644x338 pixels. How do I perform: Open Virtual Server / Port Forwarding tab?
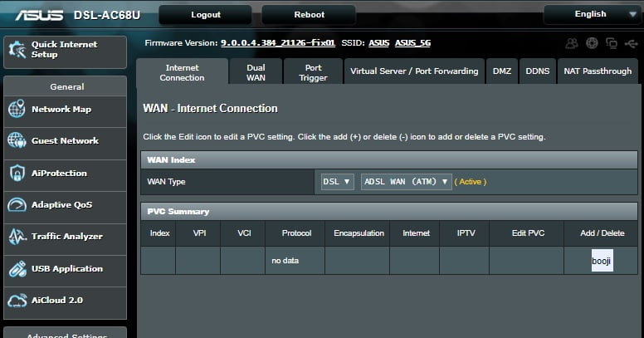point(414,71)
